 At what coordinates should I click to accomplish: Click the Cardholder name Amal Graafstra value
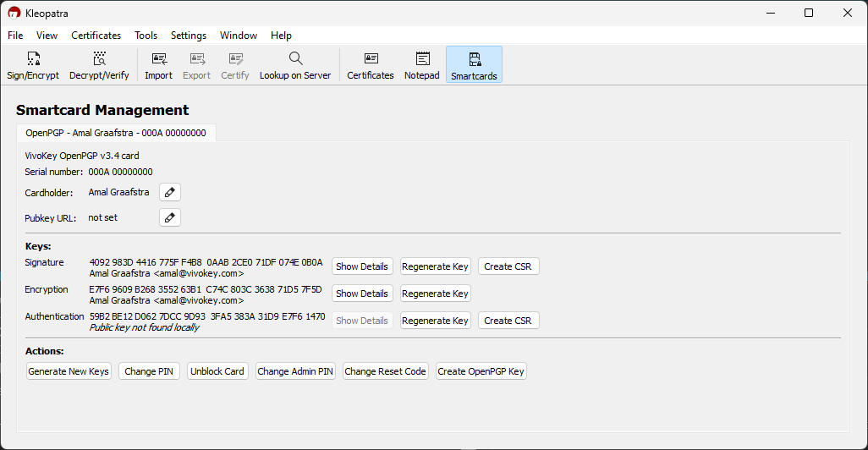(119, 192)
